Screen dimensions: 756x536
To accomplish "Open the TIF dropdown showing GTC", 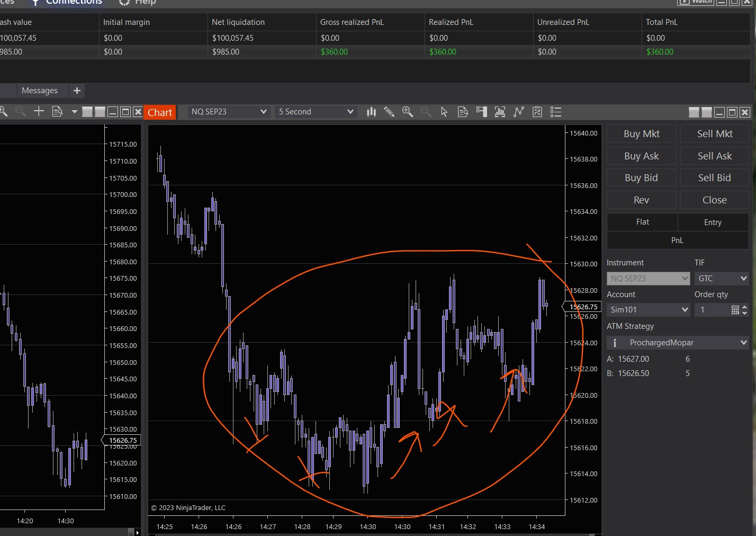I will click(x=722, y=279).
